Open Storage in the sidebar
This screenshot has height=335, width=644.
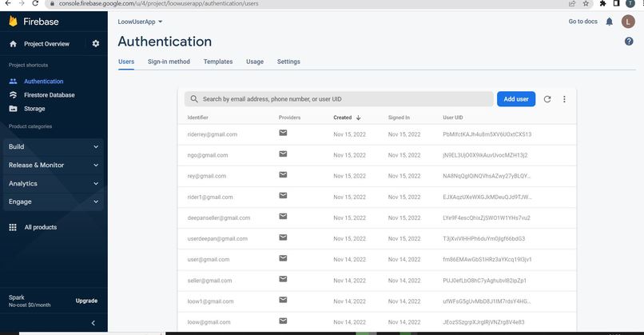click(34, 109)
